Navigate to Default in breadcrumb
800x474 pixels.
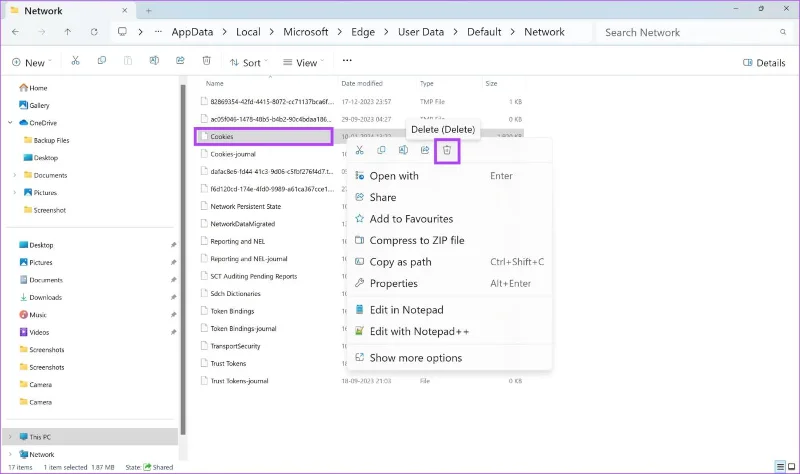coord(484,32)
